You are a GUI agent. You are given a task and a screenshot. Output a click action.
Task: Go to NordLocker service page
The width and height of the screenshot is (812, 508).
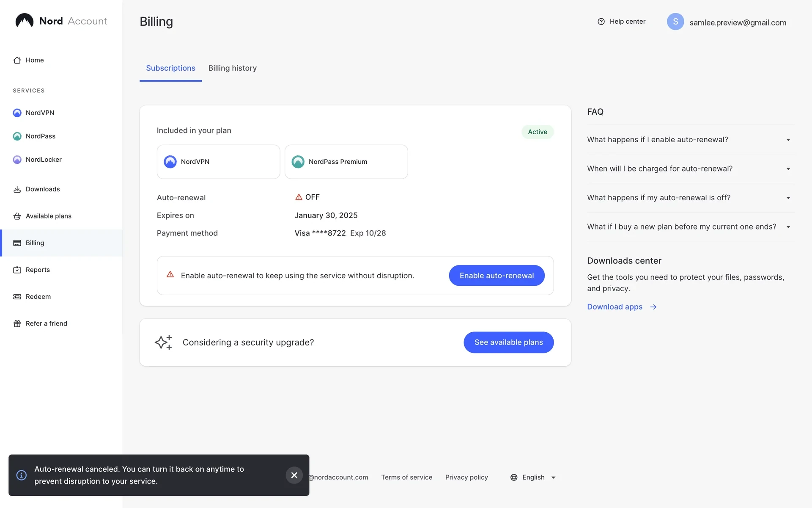click(61, 160)
